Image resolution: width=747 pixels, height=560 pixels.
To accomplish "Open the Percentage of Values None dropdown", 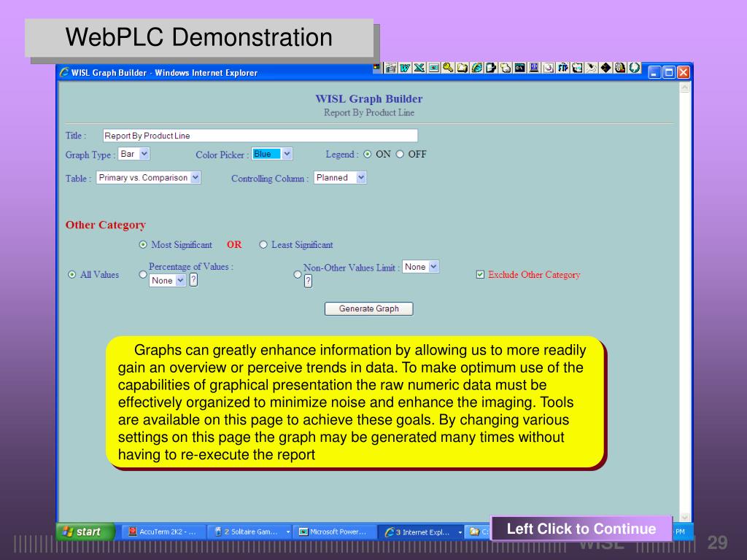I will pyautogui.click(x=168, y=281).
